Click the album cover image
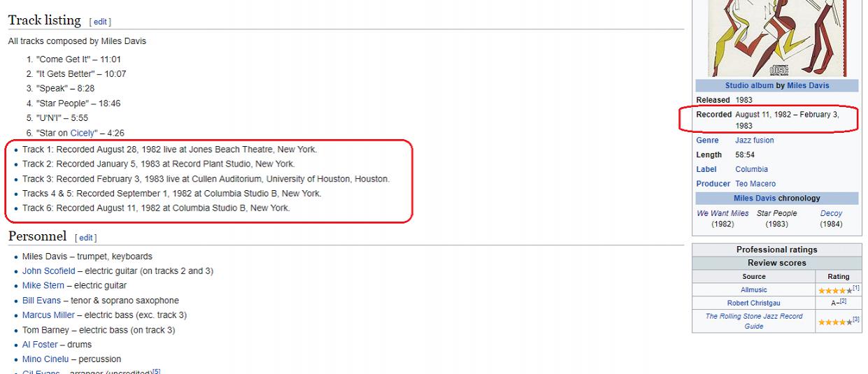This screenshot has width=868, height=374. (776, 38)
